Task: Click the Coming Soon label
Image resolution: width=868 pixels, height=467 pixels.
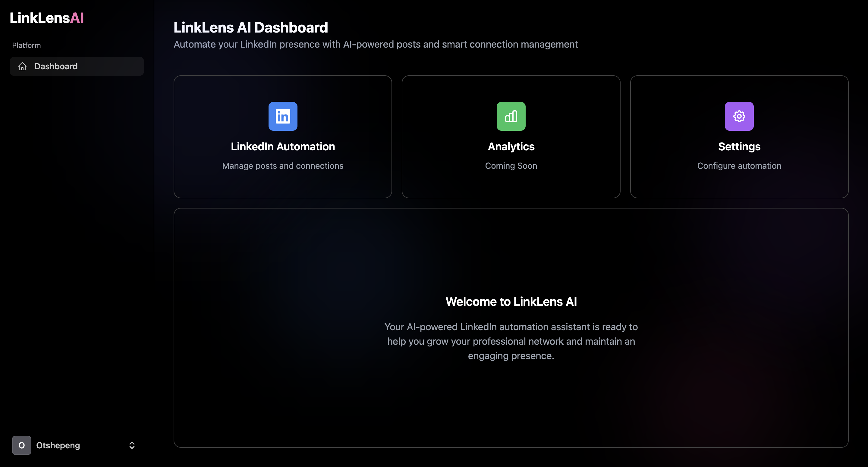Action: pyautogui.click(x=511, y=166)
